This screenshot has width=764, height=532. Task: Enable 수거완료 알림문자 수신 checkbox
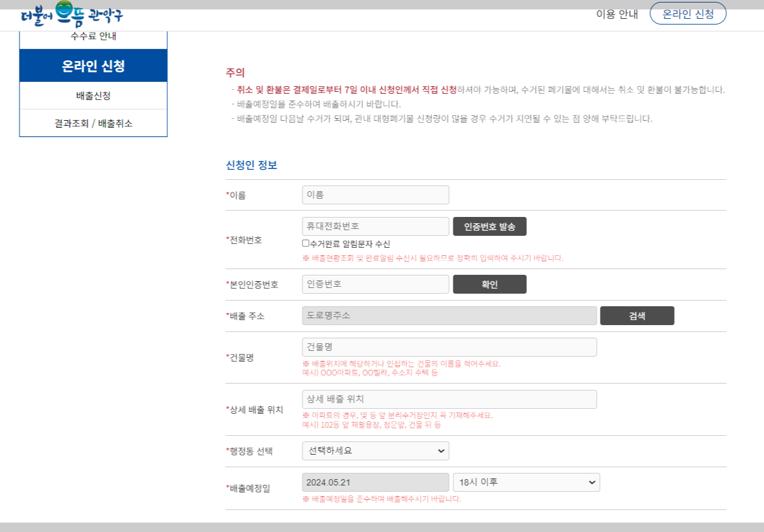[306, 243]
